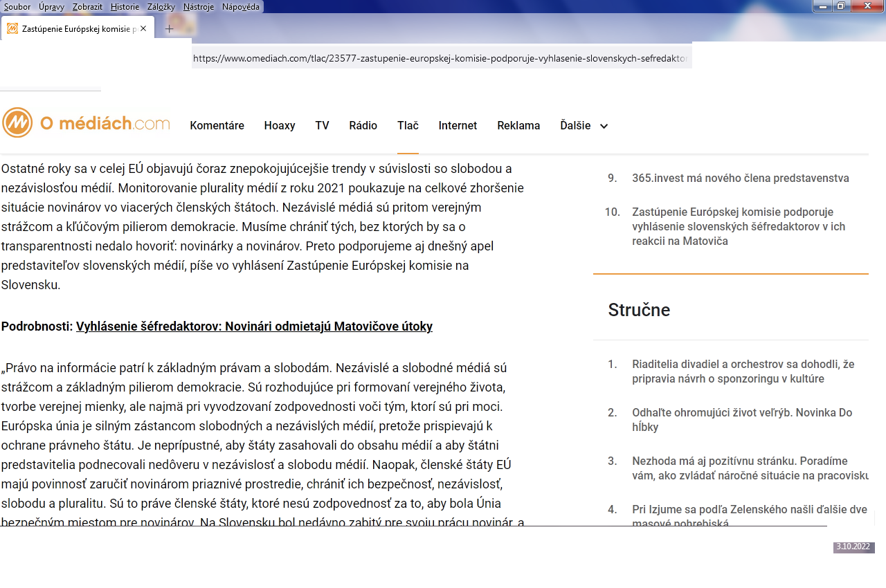Screen dimensions: 886x588
Task: Restore down the browser window
Action: [x=841, y=6]
